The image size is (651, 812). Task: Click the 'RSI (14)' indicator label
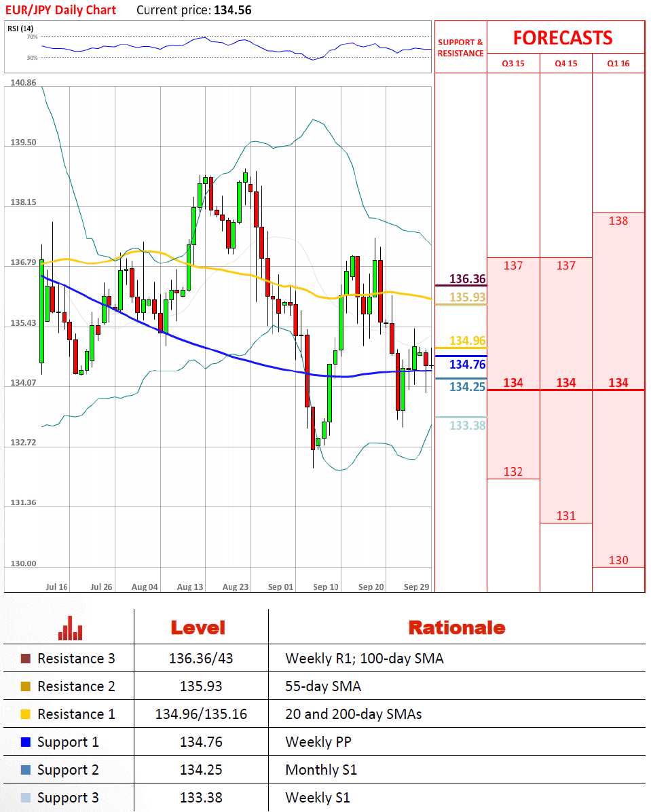(x=20, y=29)
